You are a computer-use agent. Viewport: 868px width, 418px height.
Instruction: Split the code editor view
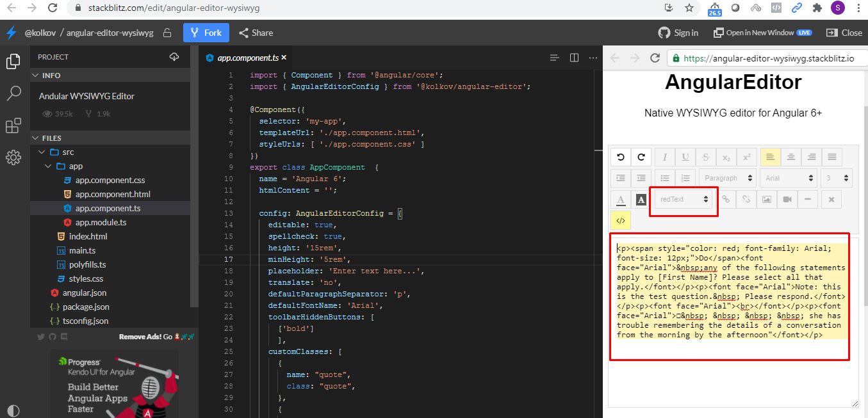pos(575,58)
